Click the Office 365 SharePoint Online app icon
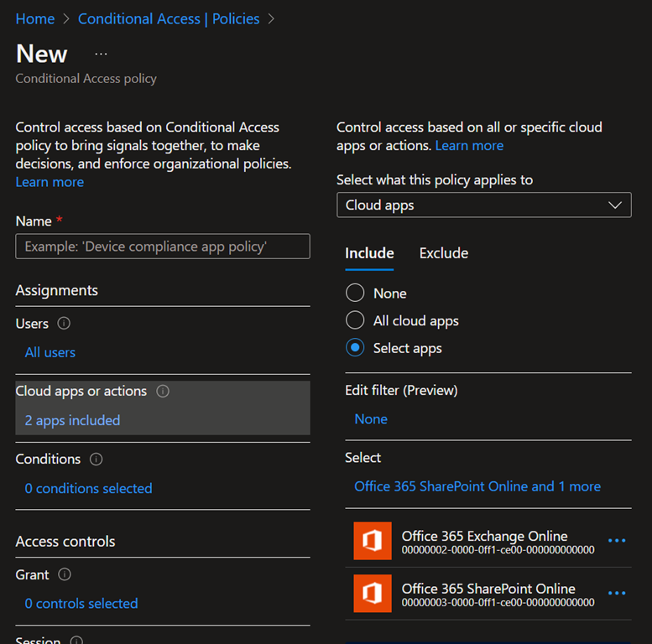 pos(372,594)
